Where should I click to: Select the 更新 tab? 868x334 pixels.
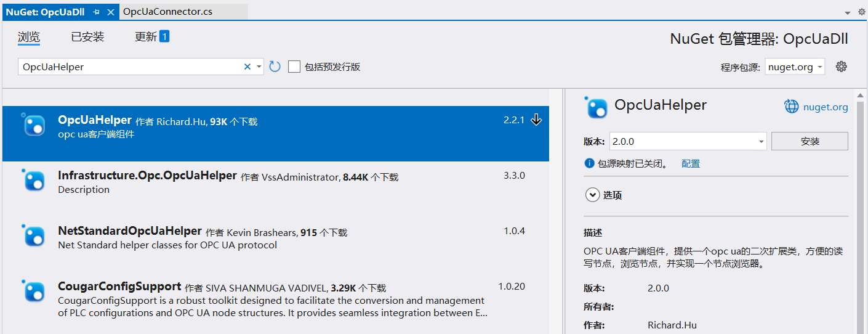click(146, 37)
